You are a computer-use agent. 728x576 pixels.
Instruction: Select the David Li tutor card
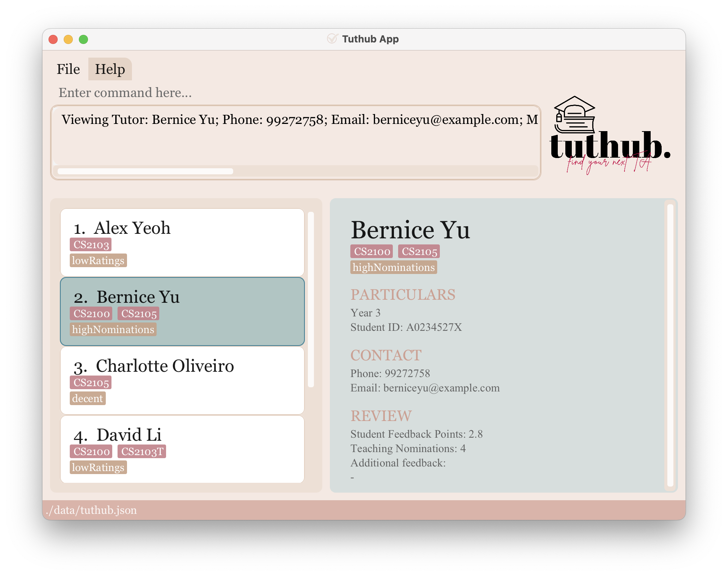point(182,449)
